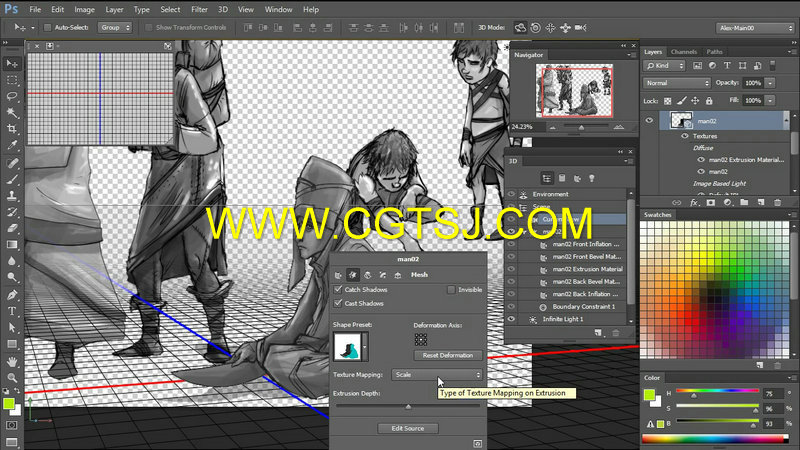Screen dimensions: 800x450
Task: Filter 3D panel by lights (bulb icon)
Action: click(x=592, y=178)
